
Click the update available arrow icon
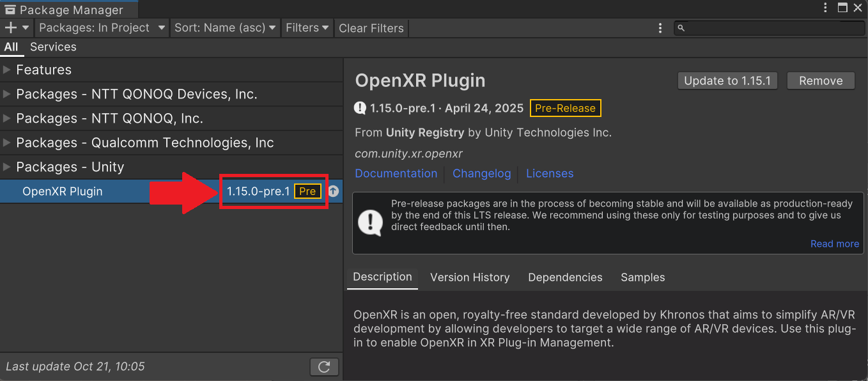pyautogui.click(x=333, y=191)
